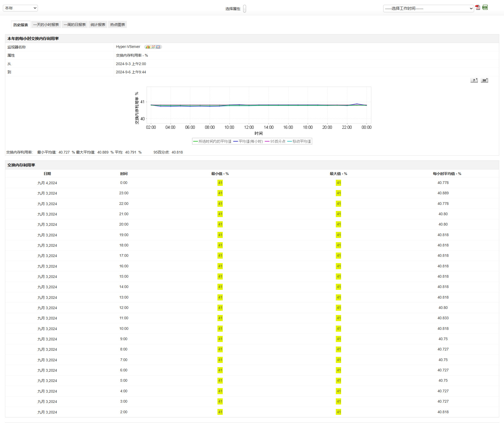The height and width of the screenshot is (423, 504).
Task: Select hourly average value 40.889
Action: click(443, 193)
